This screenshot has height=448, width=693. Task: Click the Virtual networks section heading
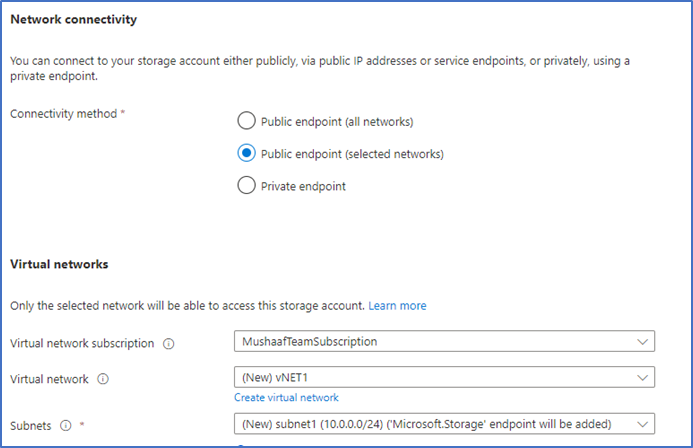pyautogui.click(x=59, y=264)
